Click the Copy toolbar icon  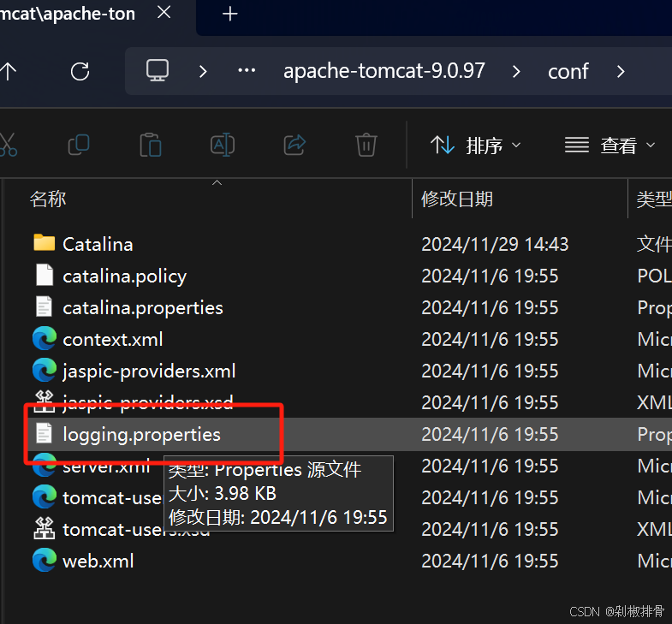pyautogui.click(x=79, y=145)
